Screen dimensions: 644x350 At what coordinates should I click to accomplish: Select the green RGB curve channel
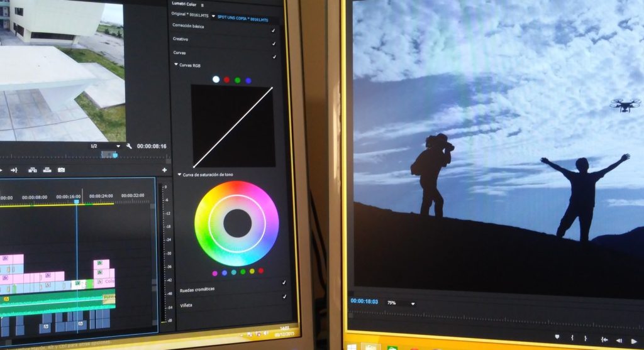(237, 80)
